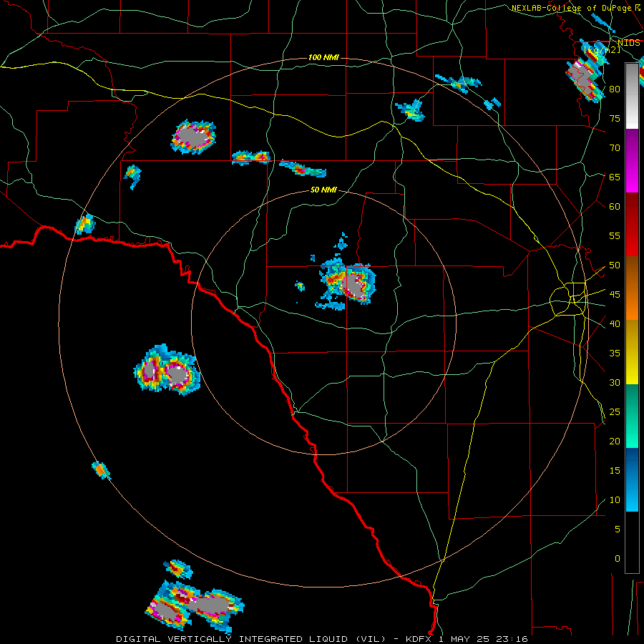Click the 23:16 timestamp in the caption
Screen dimensions: 644x644
coord(514,639)
